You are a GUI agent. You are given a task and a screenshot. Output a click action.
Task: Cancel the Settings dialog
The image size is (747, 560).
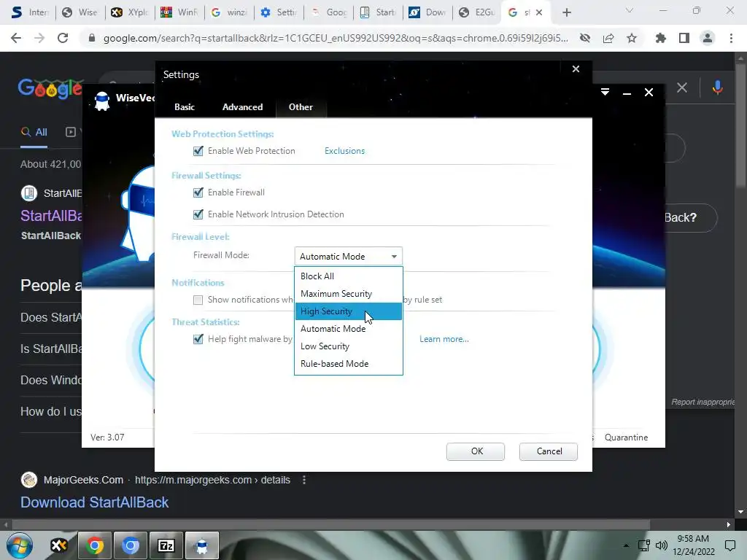(x=549, y=451)
